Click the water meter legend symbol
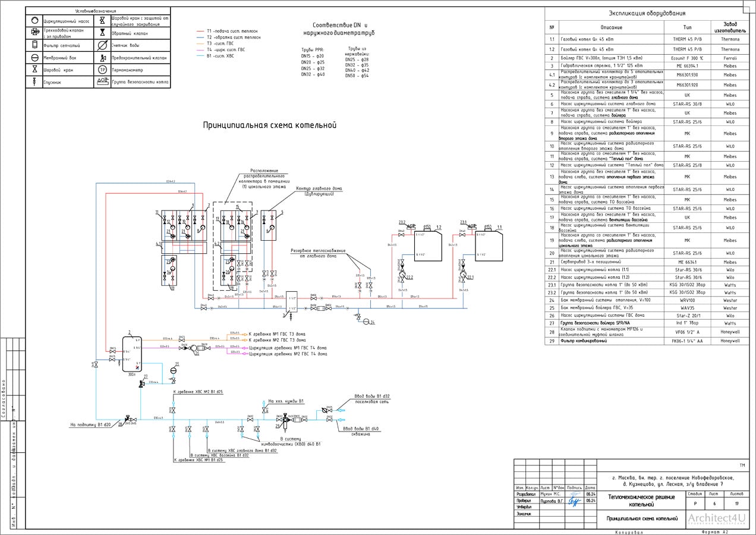Screen dimensions: 756x535 click(x=102, y=45)
